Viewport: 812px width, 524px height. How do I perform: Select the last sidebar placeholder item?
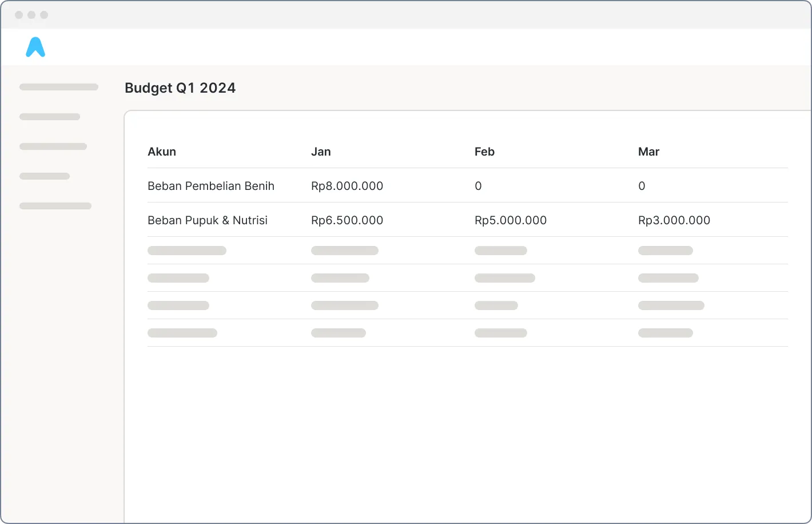(x=55, y=206)
